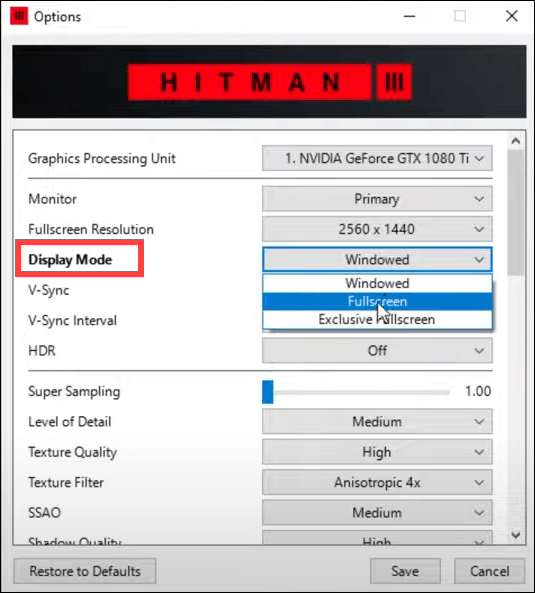Click the V-Sync Interval label

72,320
